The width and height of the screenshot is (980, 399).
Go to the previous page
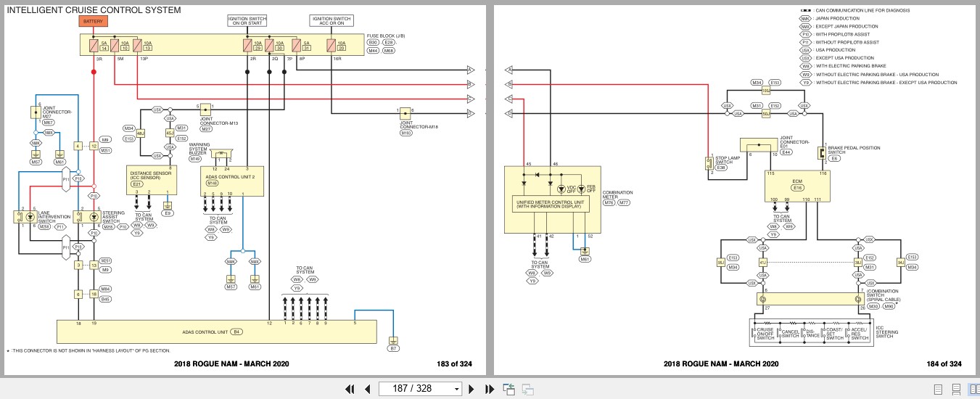367,389
